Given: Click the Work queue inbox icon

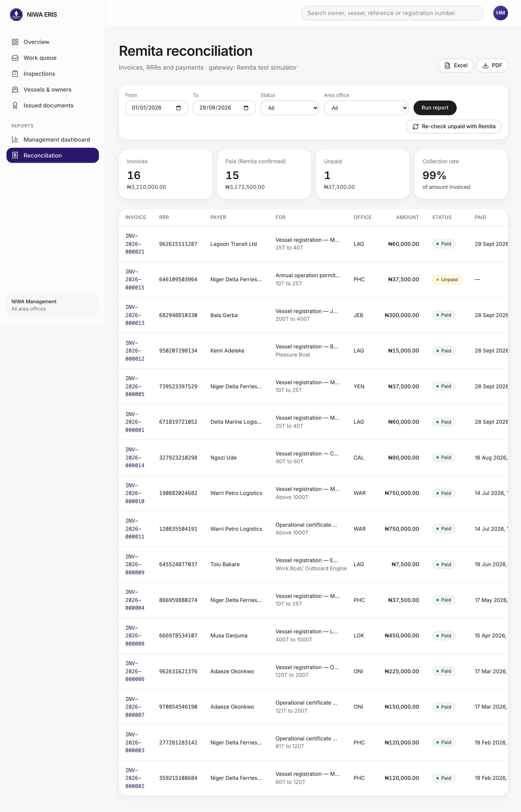Looking at the screenshot, I should pos(15,58).
